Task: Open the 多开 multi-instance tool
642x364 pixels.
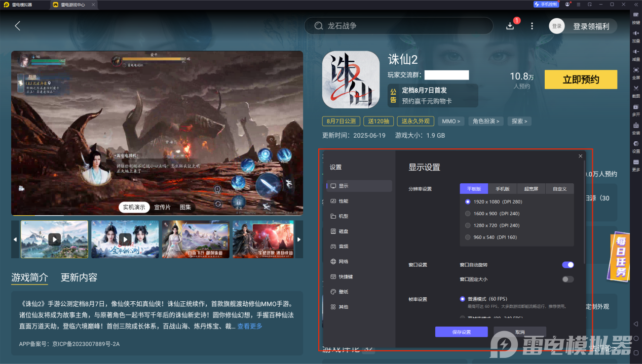Action: 636,109
